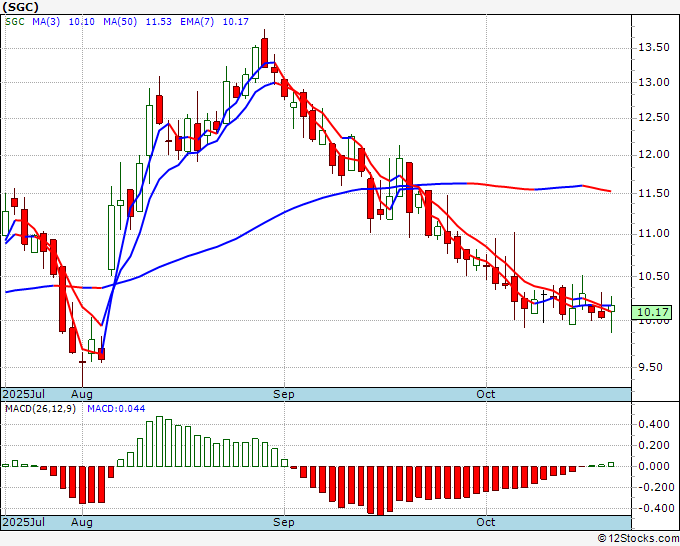Screen dimensions: 680x546
Task: Click the 0.200 MACD axis label
Action: click(654, 445)
